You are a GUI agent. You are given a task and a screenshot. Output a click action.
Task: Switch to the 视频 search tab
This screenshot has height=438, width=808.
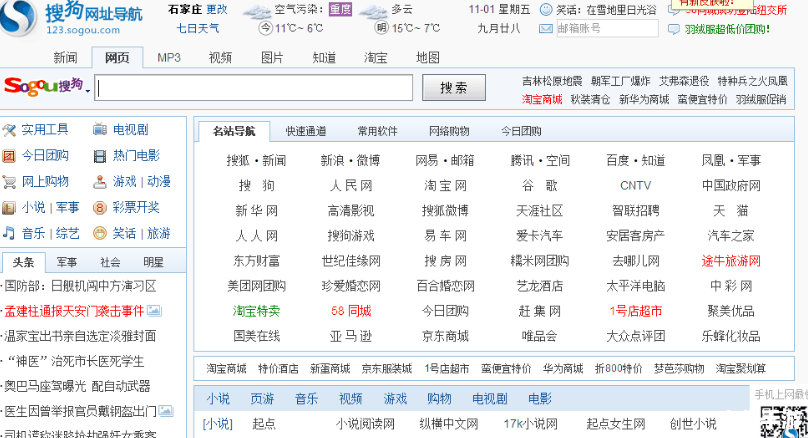click(221, 58)
